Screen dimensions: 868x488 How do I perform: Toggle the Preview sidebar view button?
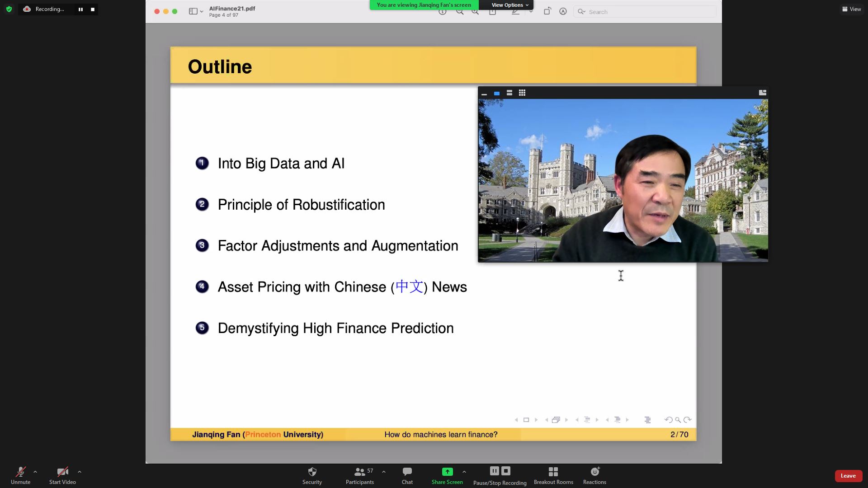pos(193,12)
